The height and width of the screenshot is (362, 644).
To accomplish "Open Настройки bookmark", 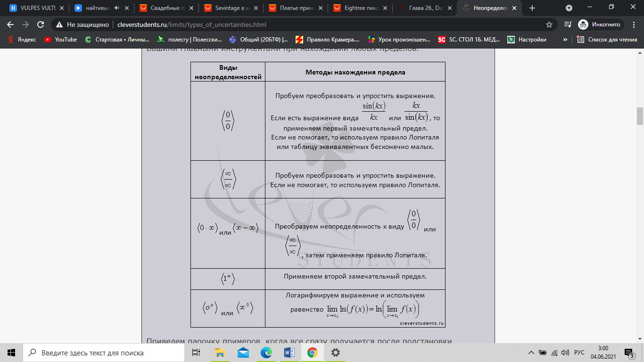I will (x=527, y=40).
